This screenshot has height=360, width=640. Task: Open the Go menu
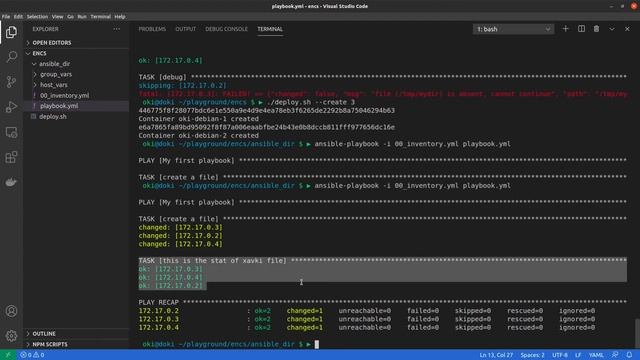(71, 17)
